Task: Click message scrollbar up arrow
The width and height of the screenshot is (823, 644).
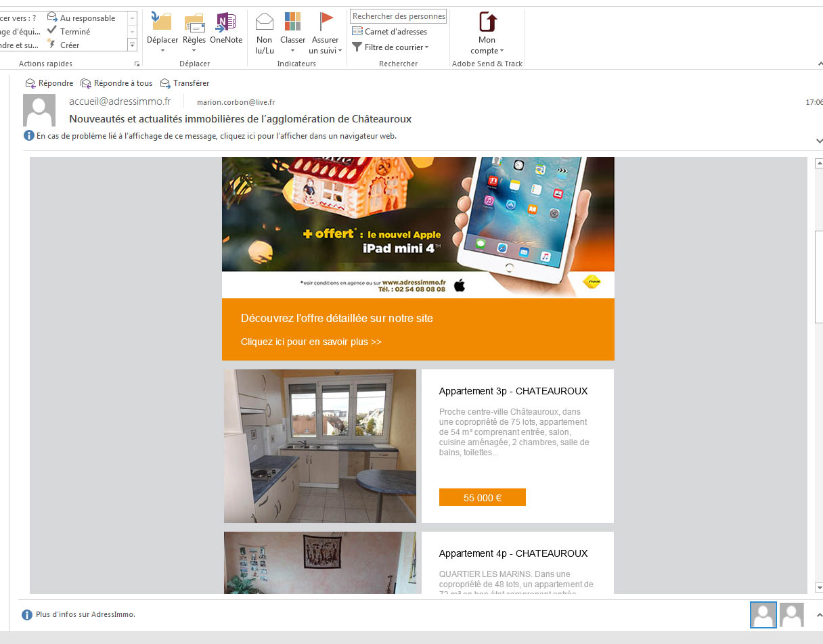Action: click(x=819, y=163)
